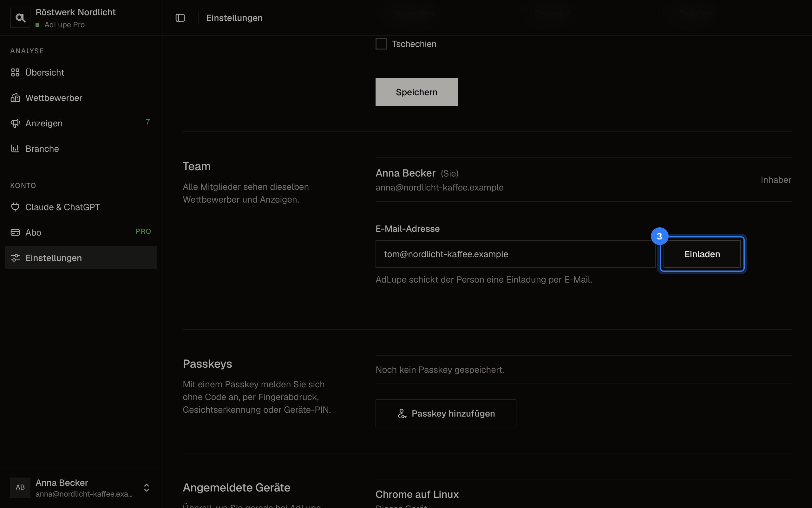
Task: Click the Anzeigen megaphone icon
Action: [15, 123]
